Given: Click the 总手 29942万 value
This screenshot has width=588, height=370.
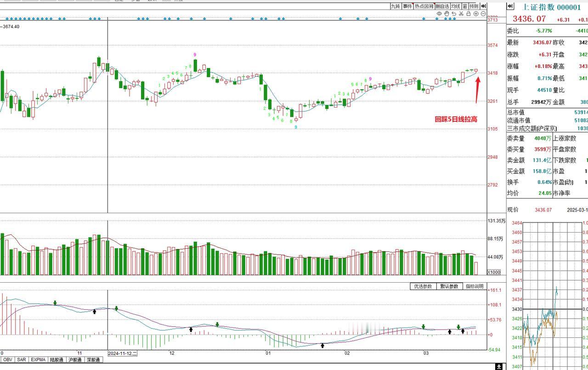Looking at the screenshot, I should (x=542, y=102).
